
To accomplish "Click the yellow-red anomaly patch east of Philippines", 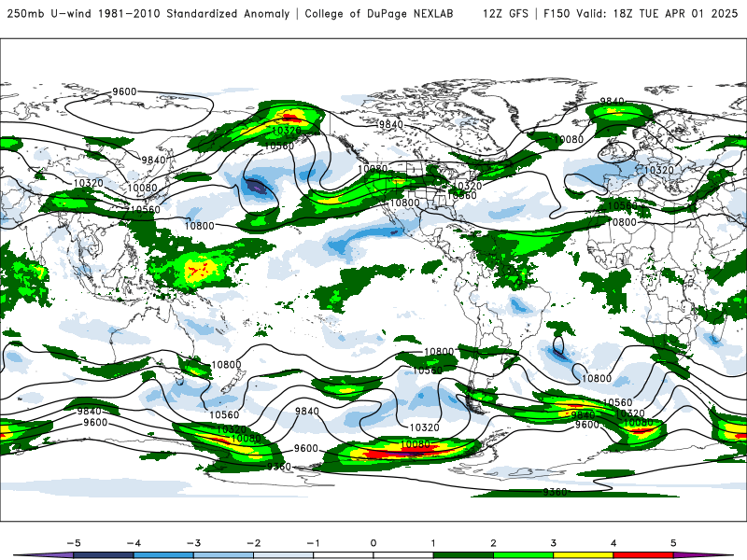I will 200,270.
